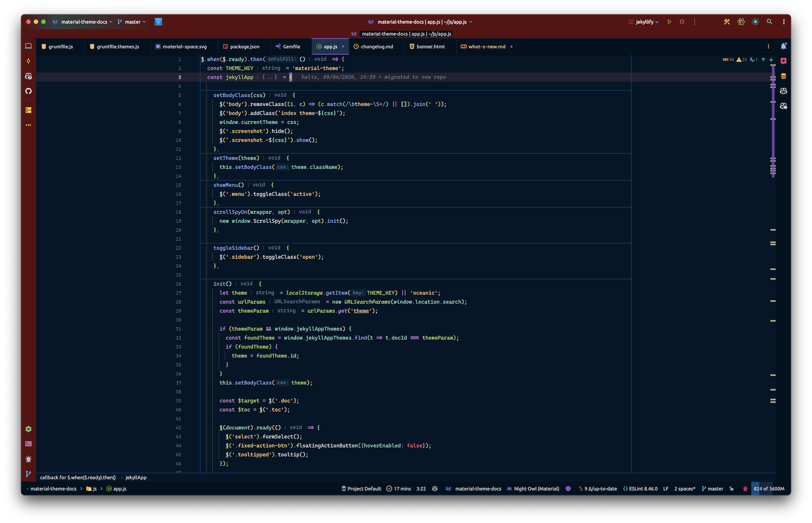Open IDE Settings via the gear icon
Image resolution: width=812 pixels, height=523 pixels.
(x=28, y=429)
